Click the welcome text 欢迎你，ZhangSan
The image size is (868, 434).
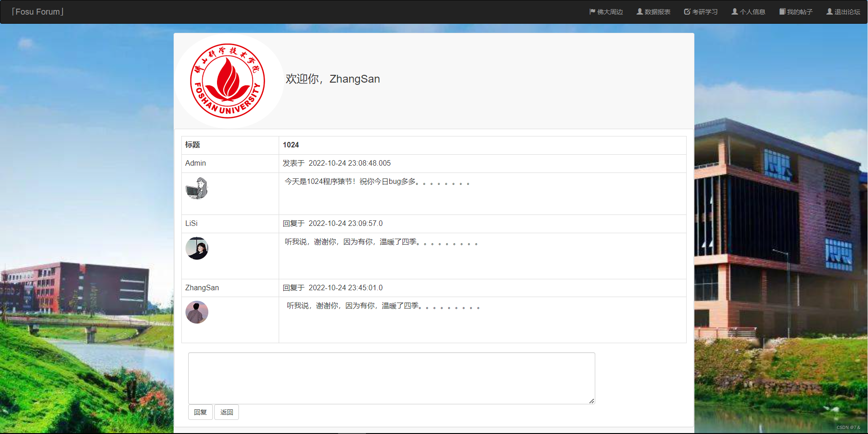pyautogui.click(x=333, y=79)
